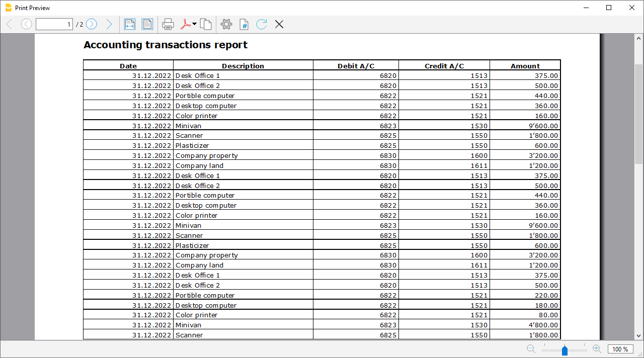644x358 pixels.
Task: Click the 100 % zoom field
Action: pyautogui.click(x=620, y=349)
